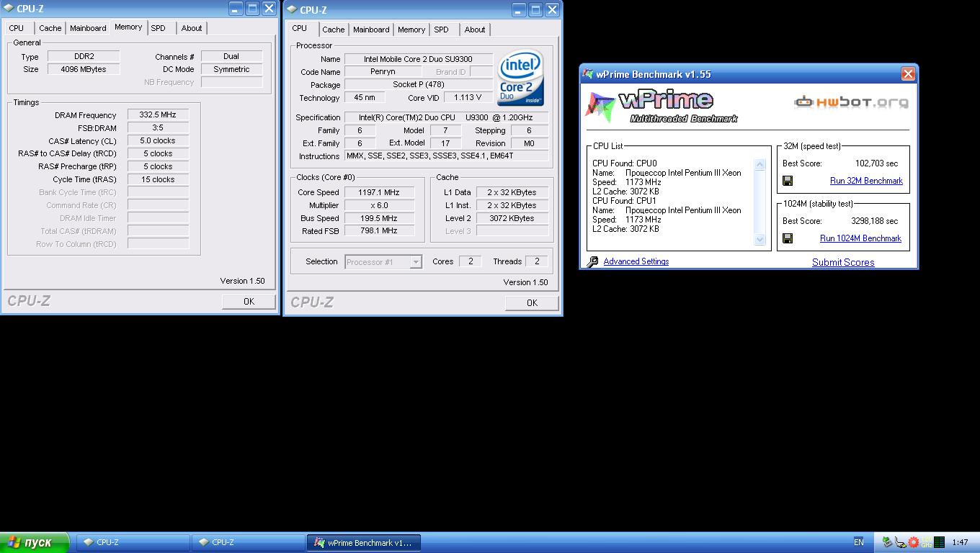Click Instructions field MMX, SSE list
Image resolution: width=980 pixels, height=553 pixels.
pyautogui.click(x=446, y=156)
